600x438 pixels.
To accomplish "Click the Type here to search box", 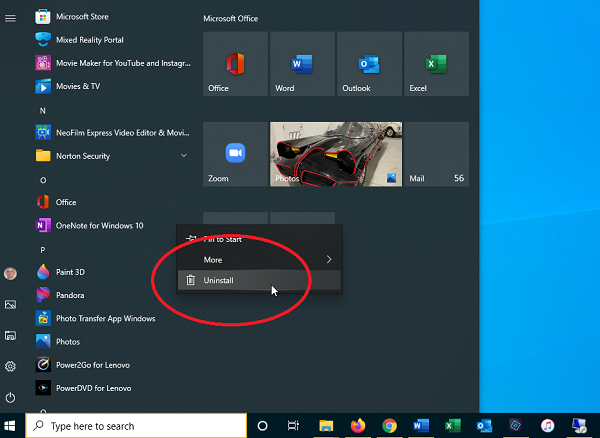I will point(136,426).
